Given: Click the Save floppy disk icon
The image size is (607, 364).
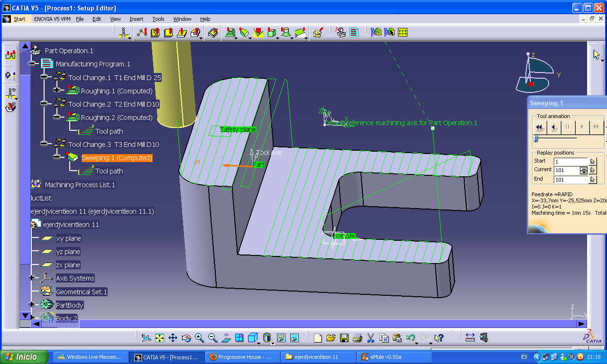Looking at the screenshot, I should pos(344,338).
